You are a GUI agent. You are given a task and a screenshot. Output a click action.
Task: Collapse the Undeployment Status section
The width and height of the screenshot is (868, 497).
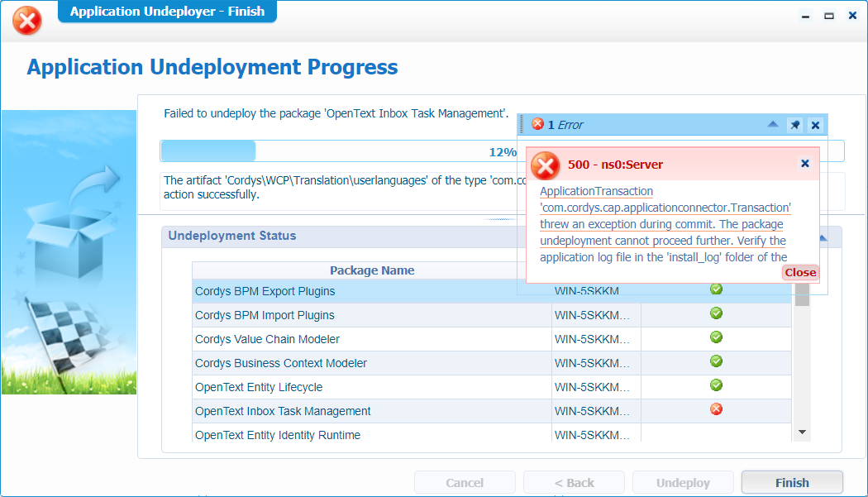[823, 237]
